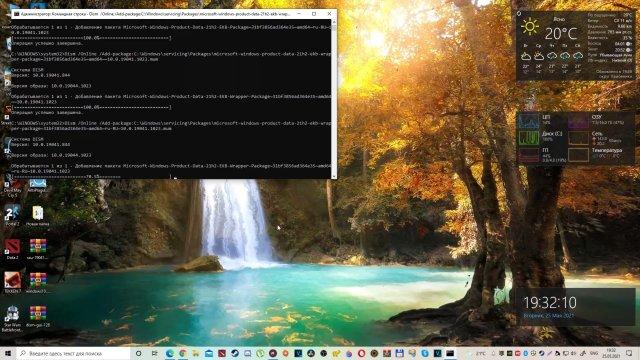Screen dimensions: 640x360
Task: Select the TEKKEN 7 desktop icon
Action: [x=12, y=282]
